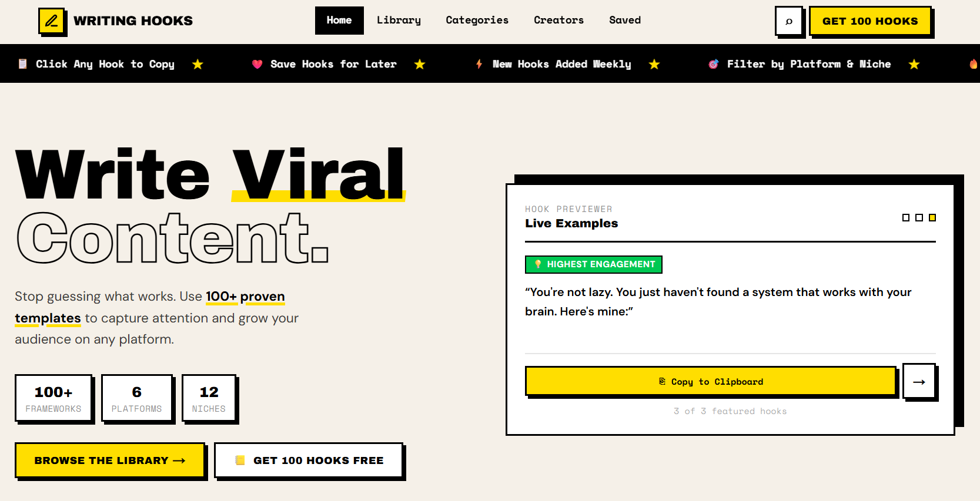The height and width of the screenshot is (501, 980).
Task: Open the search magnifier icon
Action: click(x=788, y=21)
